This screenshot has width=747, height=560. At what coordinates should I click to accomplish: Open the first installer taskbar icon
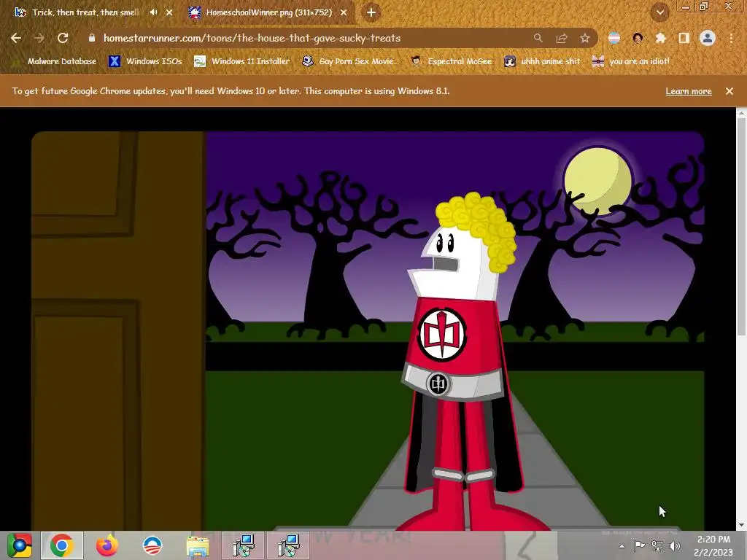243,545
